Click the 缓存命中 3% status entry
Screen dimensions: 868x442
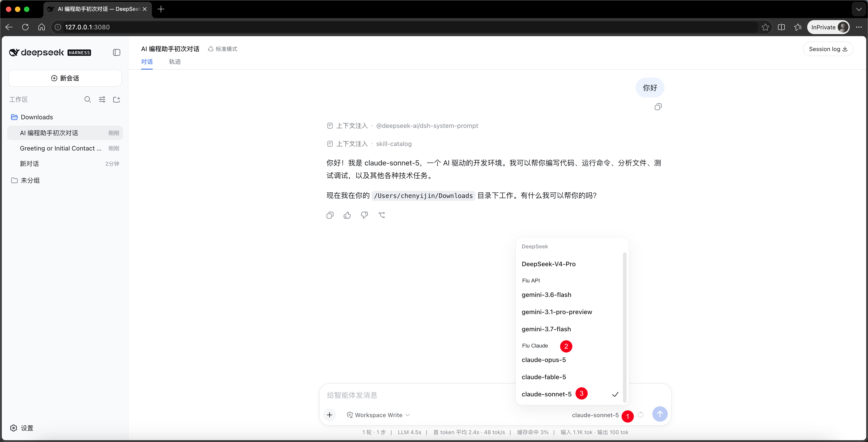[533, 432]
